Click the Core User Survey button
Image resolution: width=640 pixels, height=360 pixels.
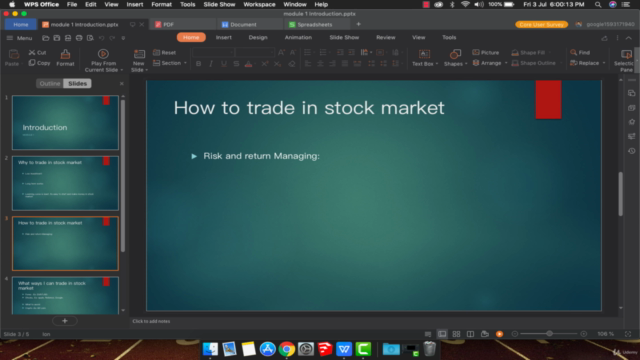(541, 24)
